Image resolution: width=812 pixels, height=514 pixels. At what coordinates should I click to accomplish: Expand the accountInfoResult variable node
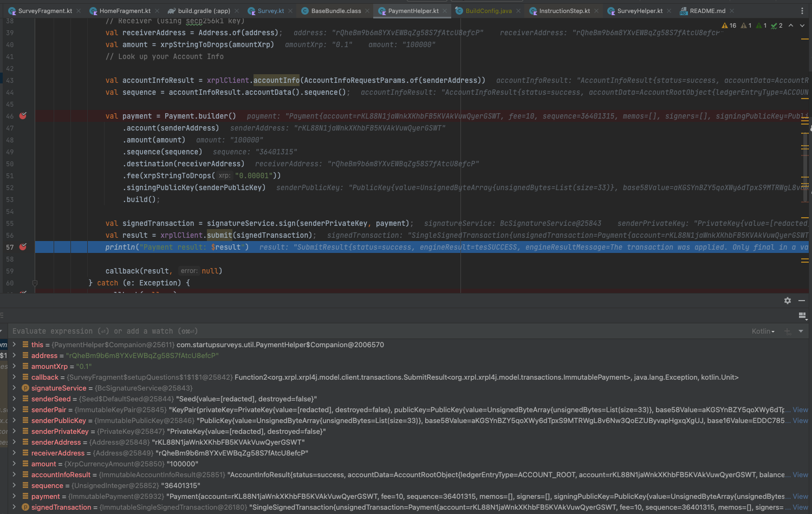coord(14,474)
